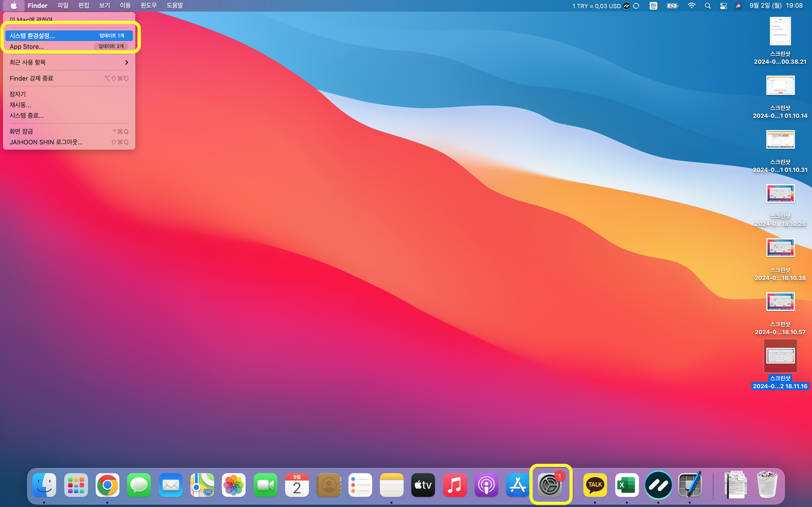Select the screenshot thumbnail 2024-0...00.38.21
Image resolution: width=812 pixels, height=507 pixels.
(x=780, y=31)
